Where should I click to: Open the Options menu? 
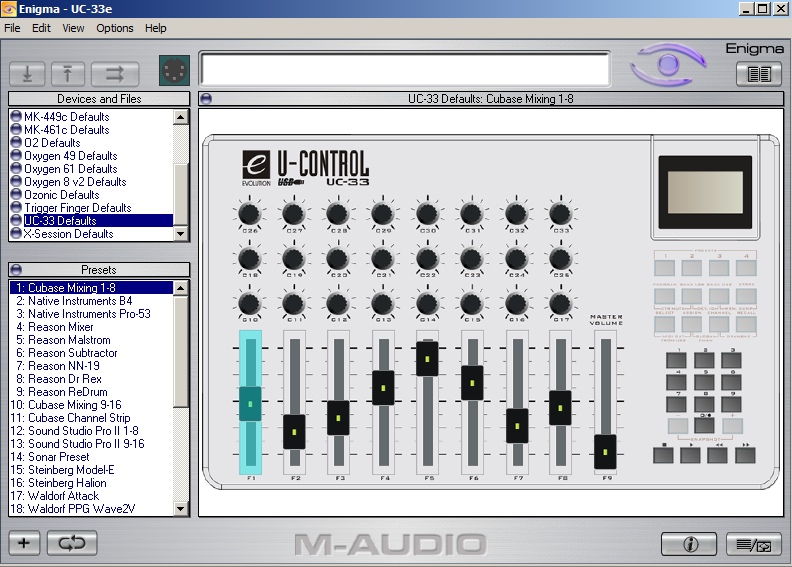[x=115, y=28]
